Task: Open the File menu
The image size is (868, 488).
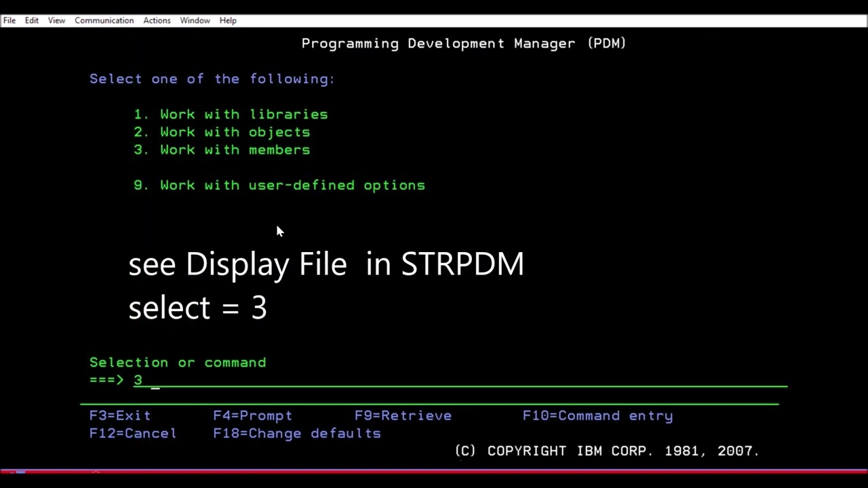Action: tap(9, 20)
